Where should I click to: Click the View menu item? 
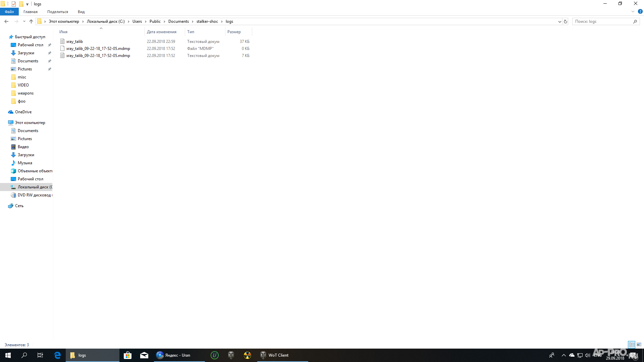[82, 11]
